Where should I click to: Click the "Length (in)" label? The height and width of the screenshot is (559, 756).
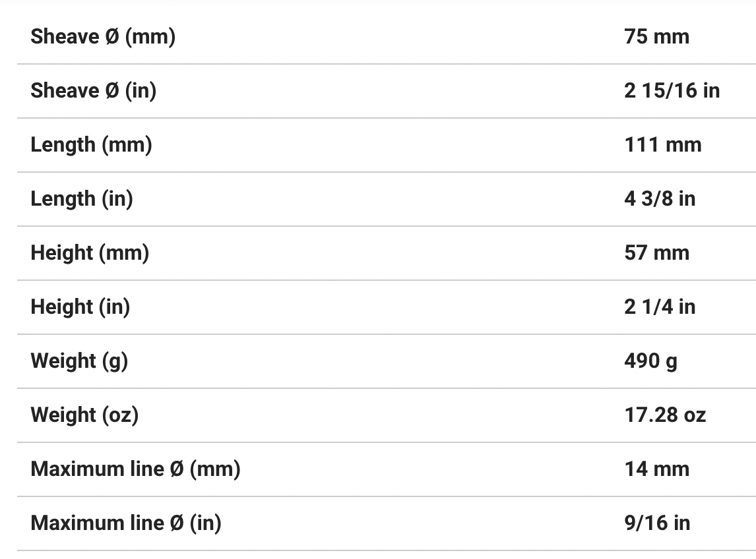click(81, 199)
